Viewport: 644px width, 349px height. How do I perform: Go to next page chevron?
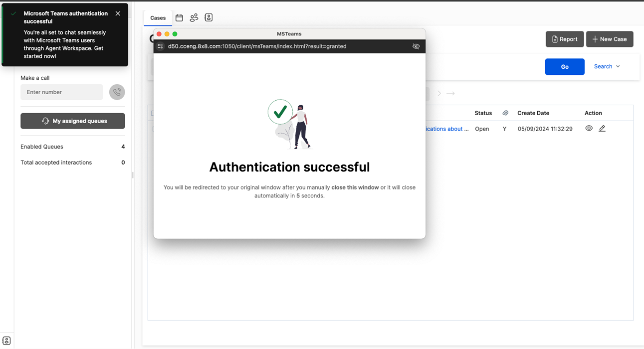click(x=439, y=93)
